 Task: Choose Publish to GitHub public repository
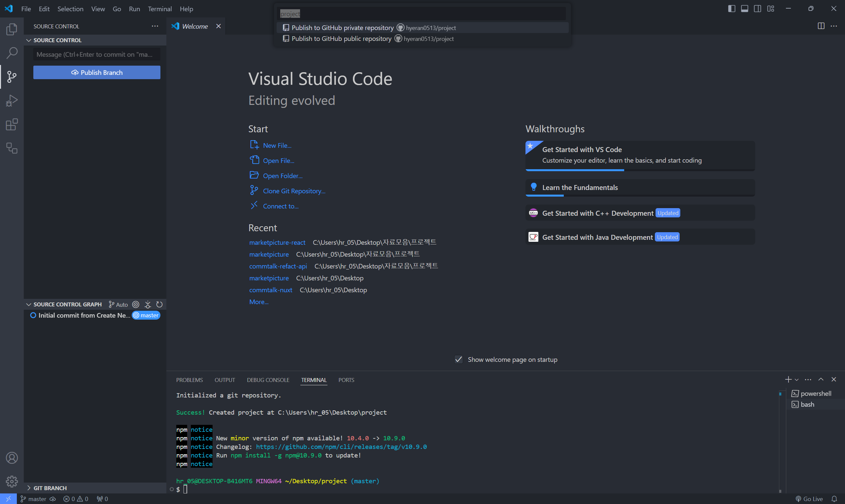423,39
